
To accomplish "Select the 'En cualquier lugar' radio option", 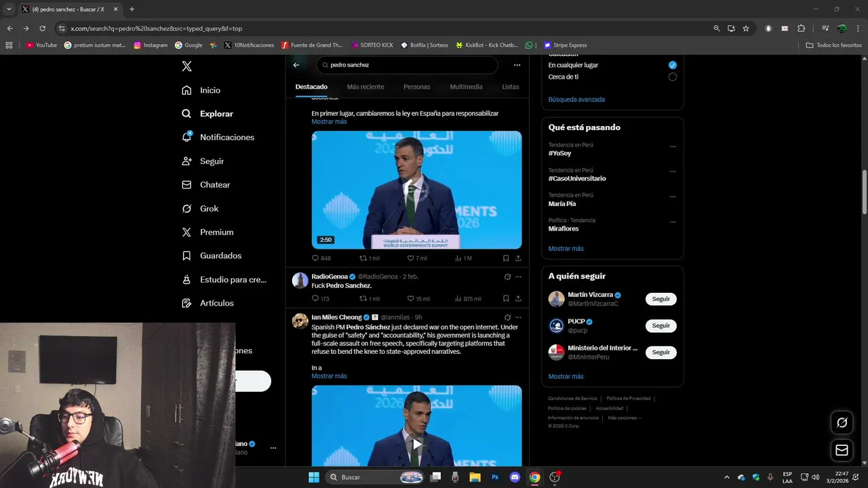I will 673,65.
